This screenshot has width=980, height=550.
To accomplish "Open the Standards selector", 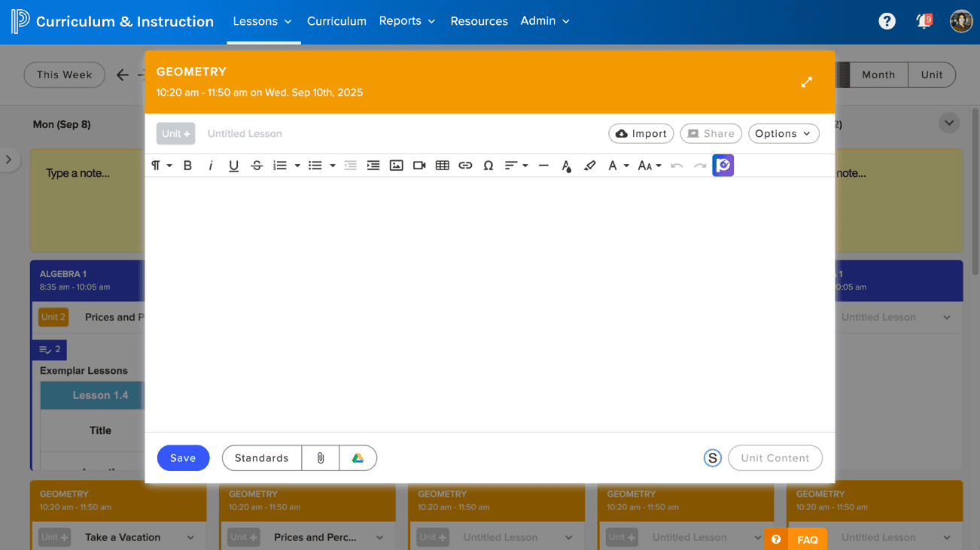I will (261, 457).
